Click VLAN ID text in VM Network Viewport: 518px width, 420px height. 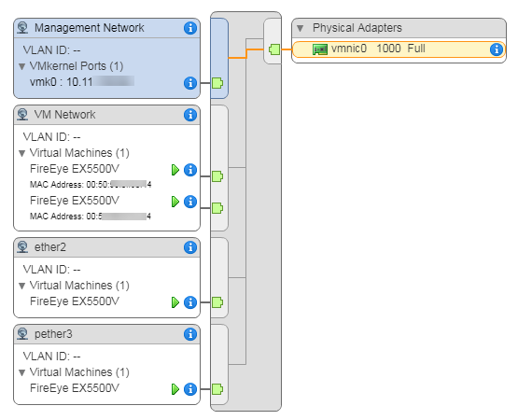click(51, 137)
